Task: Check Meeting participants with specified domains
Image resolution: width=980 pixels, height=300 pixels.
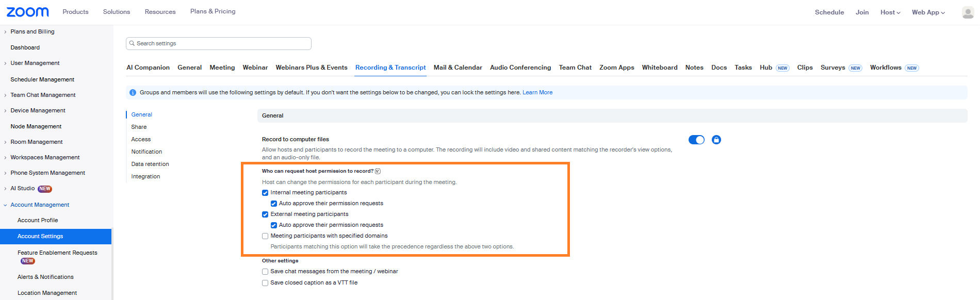Action: (x=265, y=236)
